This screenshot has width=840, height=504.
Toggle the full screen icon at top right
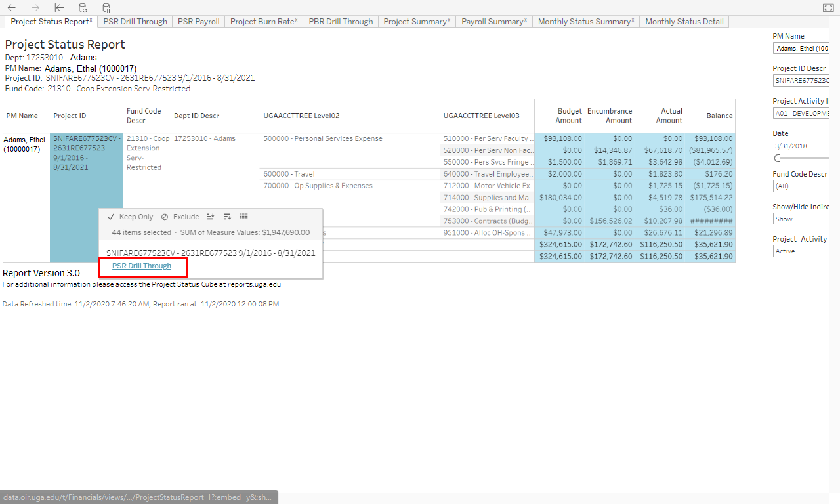(828, 8)
